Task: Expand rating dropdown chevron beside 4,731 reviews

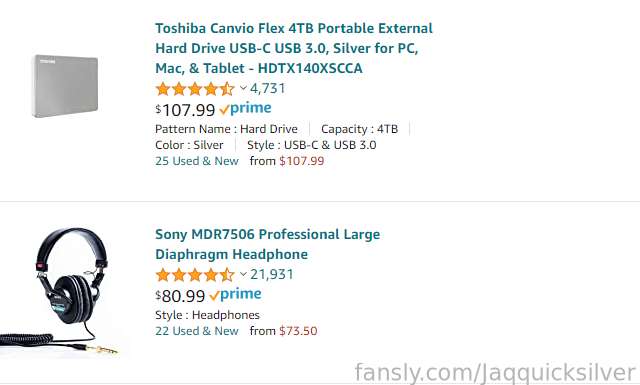Action: click(243, 88)
